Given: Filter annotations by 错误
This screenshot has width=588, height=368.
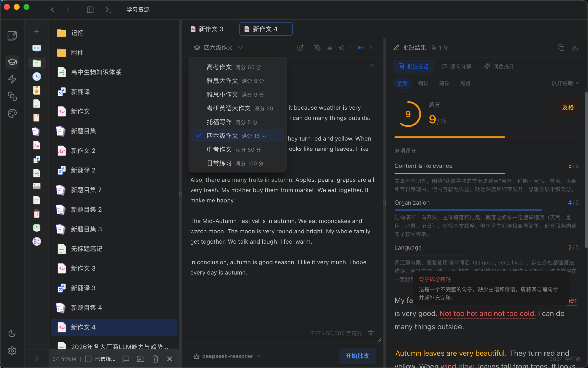Looking at the screenshot, I should [423, 83].
